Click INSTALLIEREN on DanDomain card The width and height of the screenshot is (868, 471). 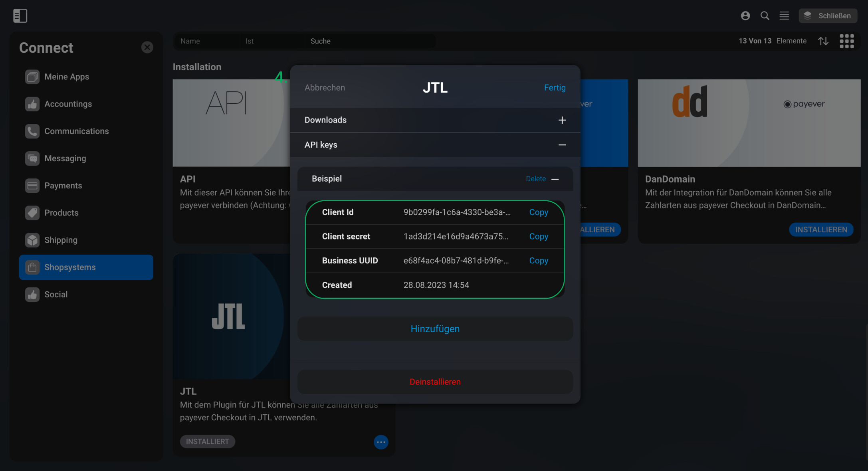point(821,230)
